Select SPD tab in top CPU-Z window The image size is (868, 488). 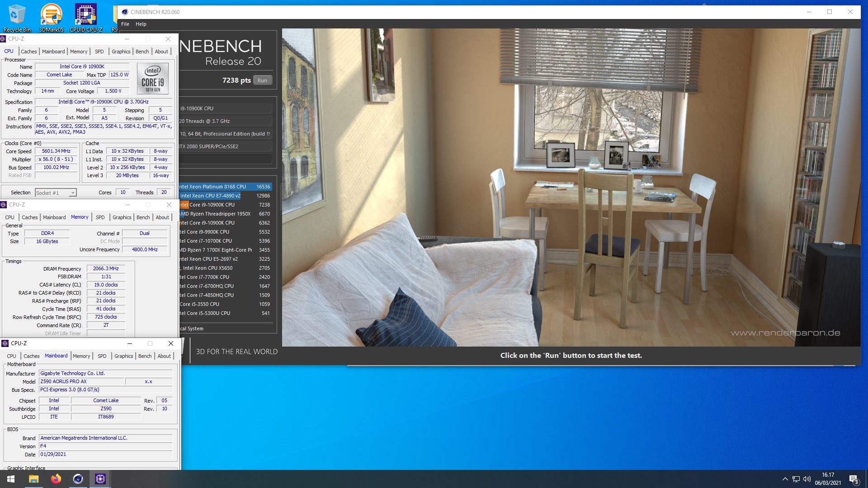click(x=99, y=52)
